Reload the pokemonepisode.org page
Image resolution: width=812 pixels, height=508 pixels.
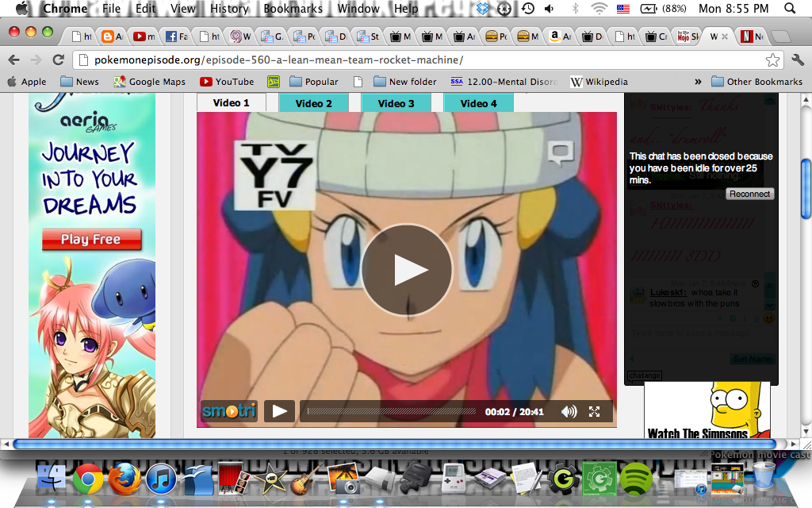56,59
